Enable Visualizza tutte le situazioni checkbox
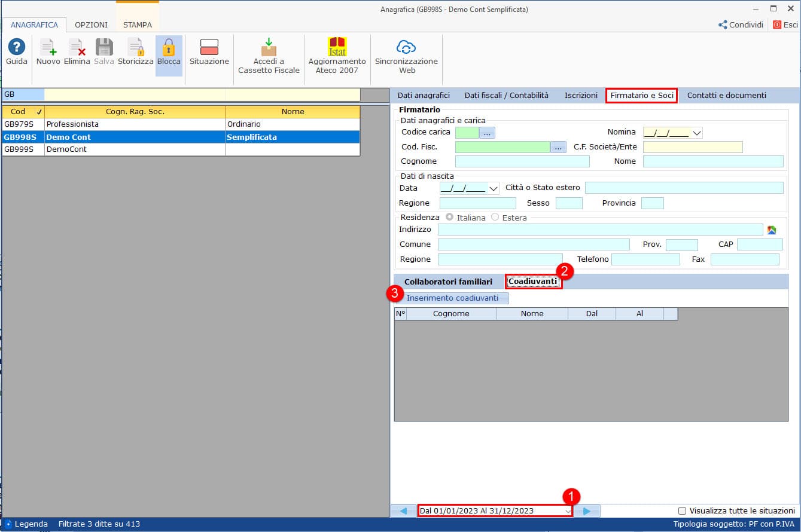801x532 pixels. (x=682, y=511)
